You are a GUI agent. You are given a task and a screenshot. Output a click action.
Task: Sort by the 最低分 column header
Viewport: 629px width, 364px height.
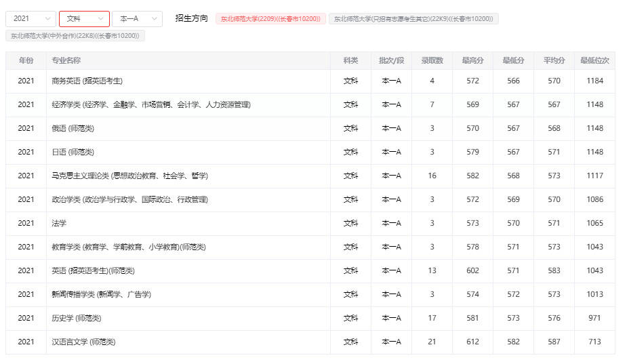[x=513, y=61]
